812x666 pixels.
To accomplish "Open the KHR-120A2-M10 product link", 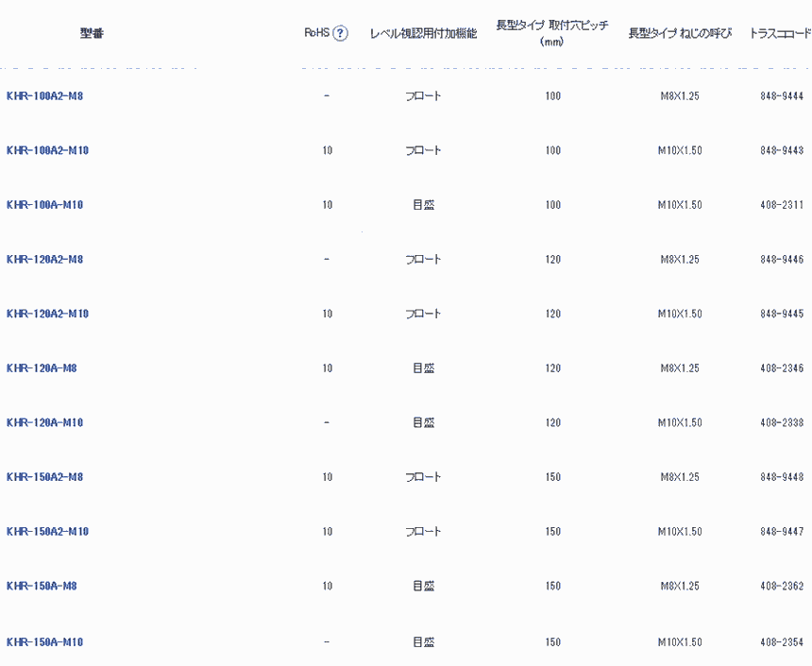I will (47, 314).
